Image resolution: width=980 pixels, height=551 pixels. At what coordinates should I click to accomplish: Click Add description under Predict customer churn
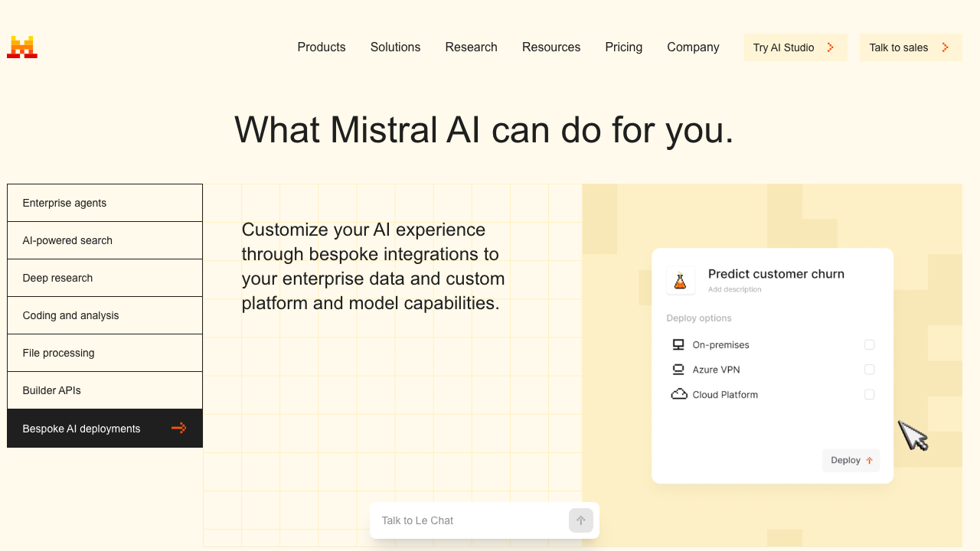(733, 289)
